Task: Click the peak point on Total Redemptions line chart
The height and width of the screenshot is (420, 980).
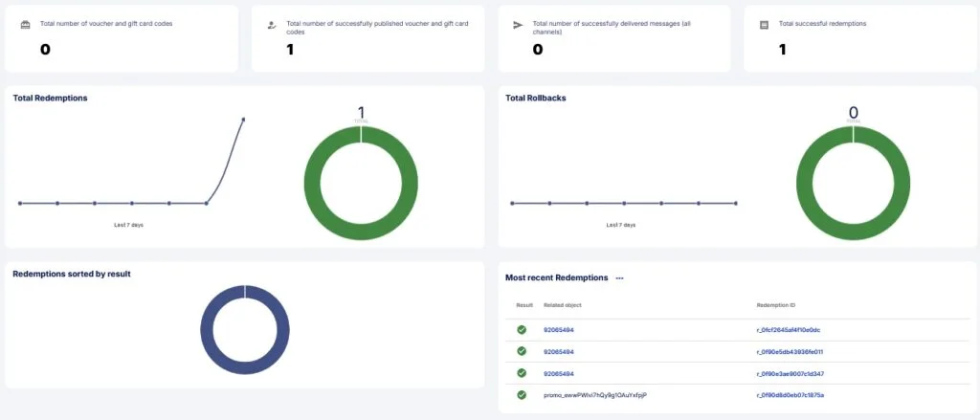Action: coord(243,119)
